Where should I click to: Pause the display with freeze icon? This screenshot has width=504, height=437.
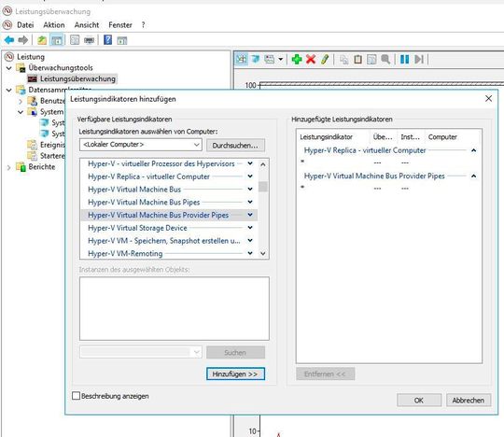pos(404,59)
